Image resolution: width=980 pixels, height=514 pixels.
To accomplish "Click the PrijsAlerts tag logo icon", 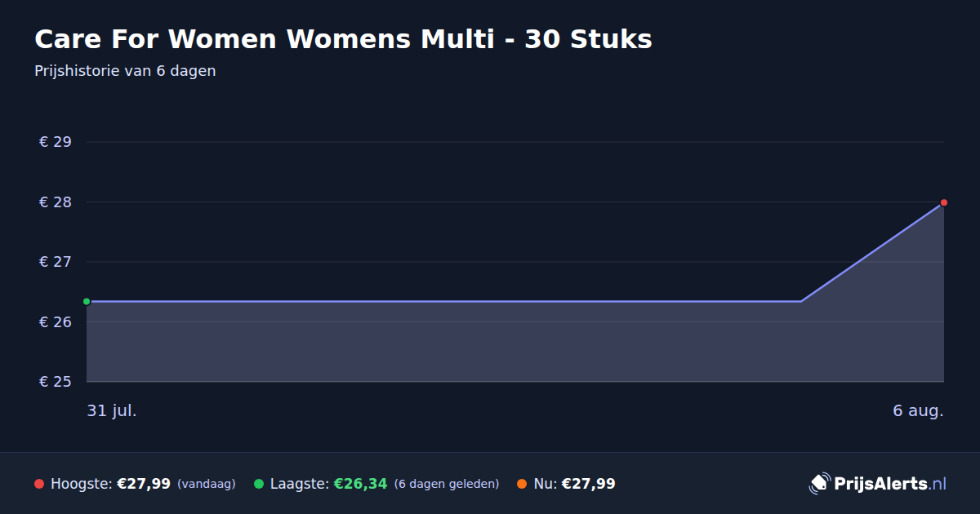I will [819, 483].
